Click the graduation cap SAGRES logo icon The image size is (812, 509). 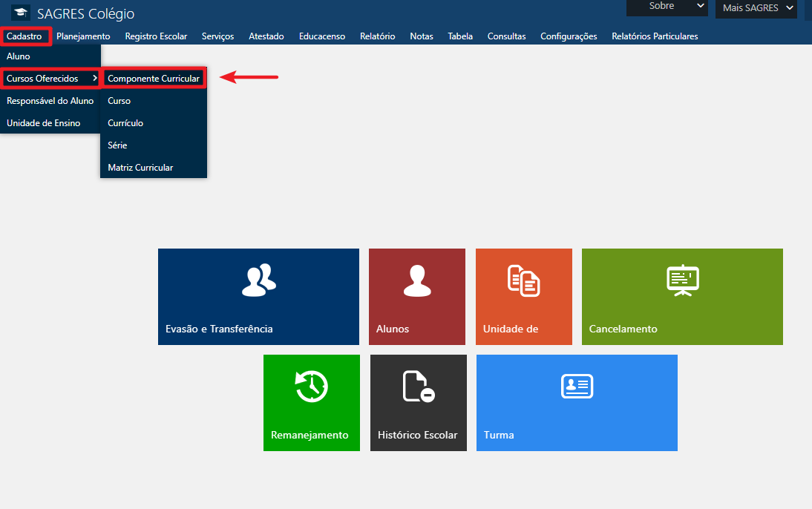pos(21,13)
